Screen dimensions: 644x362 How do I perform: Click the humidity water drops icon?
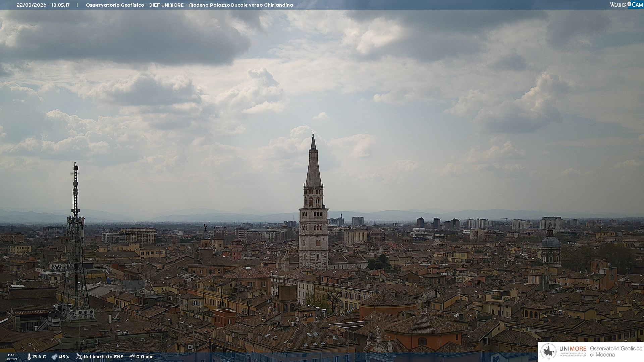click(54, 357)
